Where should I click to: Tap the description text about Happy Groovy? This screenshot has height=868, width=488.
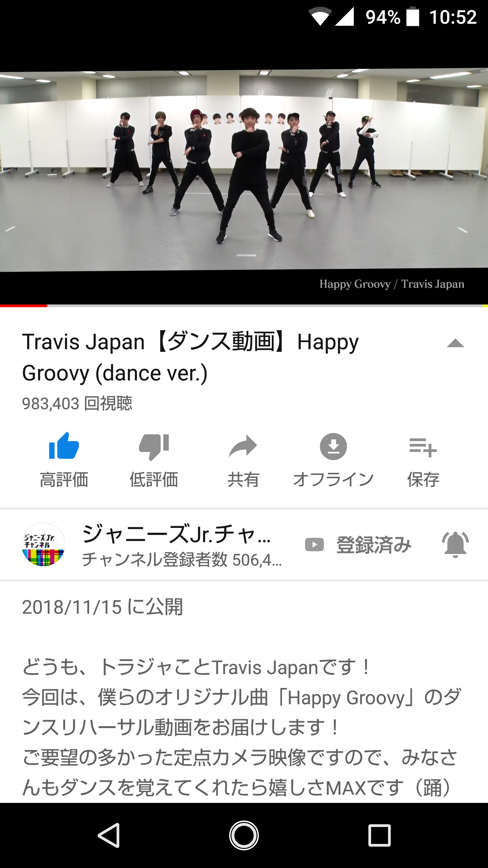click(x=242, y=727)
